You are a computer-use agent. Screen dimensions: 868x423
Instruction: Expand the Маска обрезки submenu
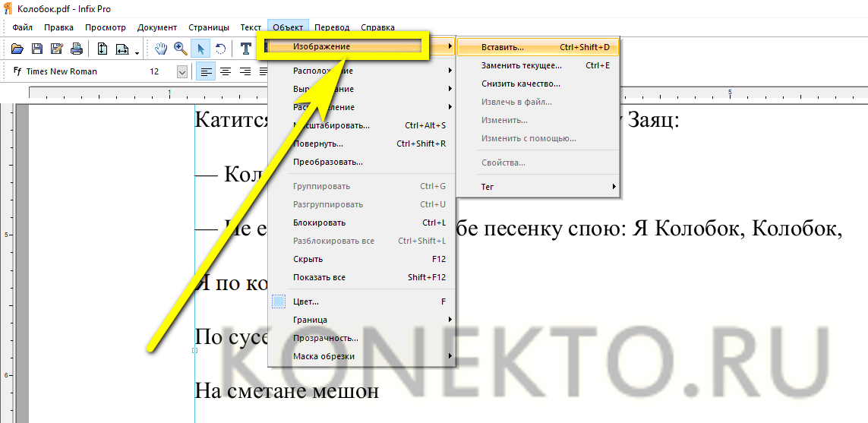click(361, 357)
